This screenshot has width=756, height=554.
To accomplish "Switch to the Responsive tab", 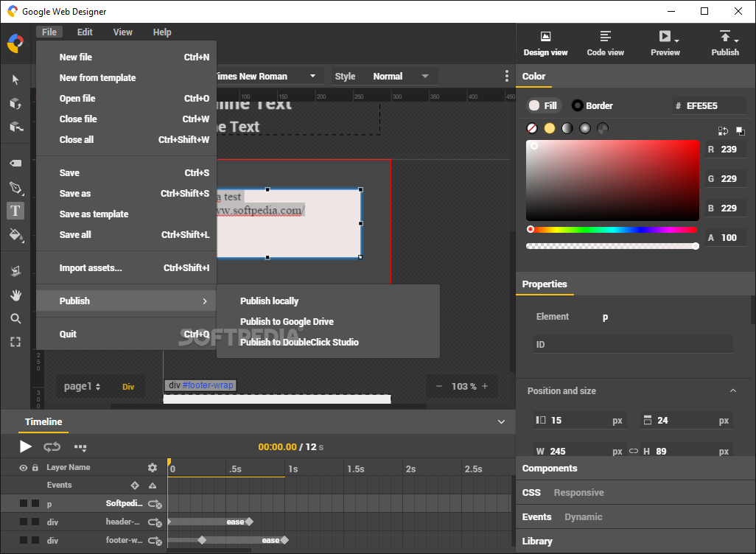I will [x=578, y=492].
